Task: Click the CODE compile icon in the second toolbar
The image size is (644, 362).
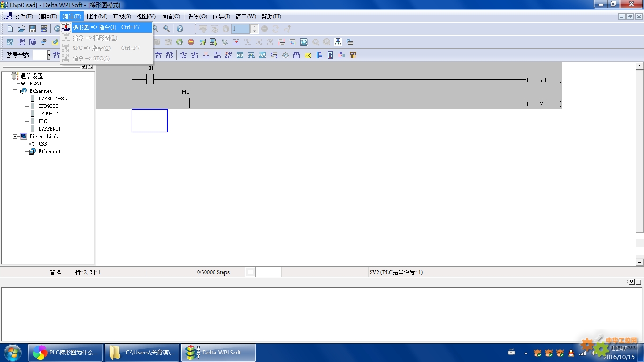Action: tap(236, 42)
